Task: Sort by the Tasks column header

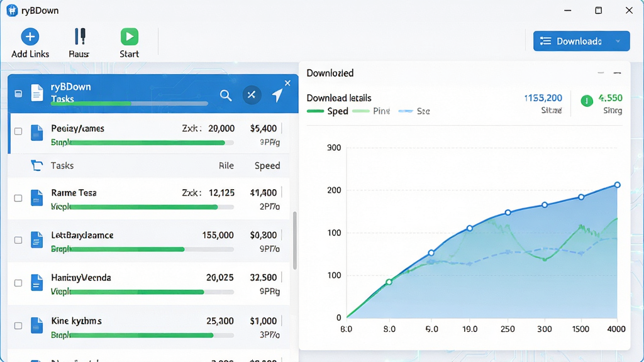Action: pyautogui.click(x=62, y=165)
